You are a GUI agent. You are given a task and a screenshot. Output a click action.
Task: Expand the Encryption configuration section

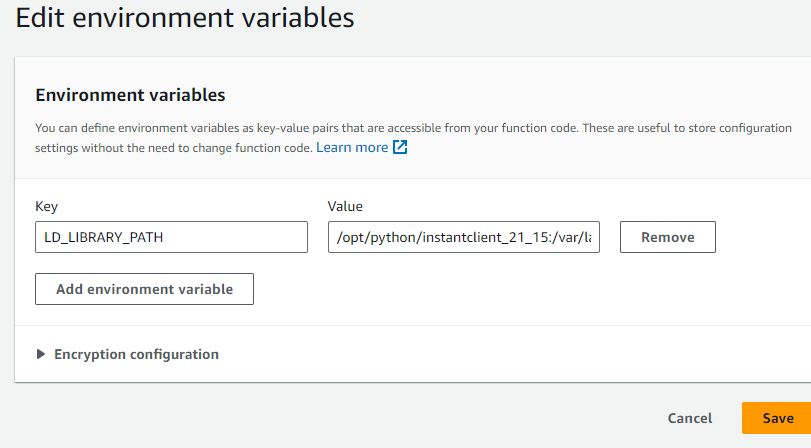128,354
